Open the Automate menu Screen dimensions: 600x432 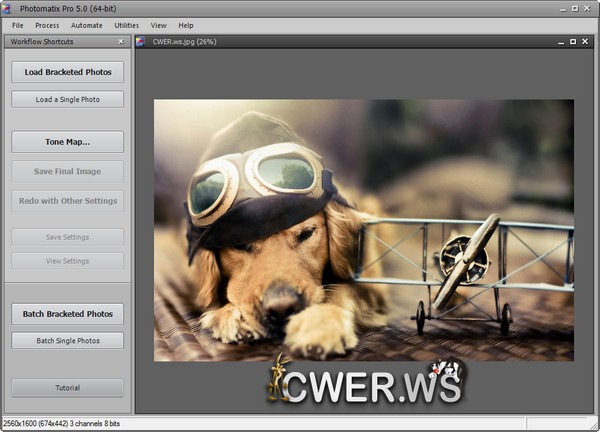click(87, 25)
